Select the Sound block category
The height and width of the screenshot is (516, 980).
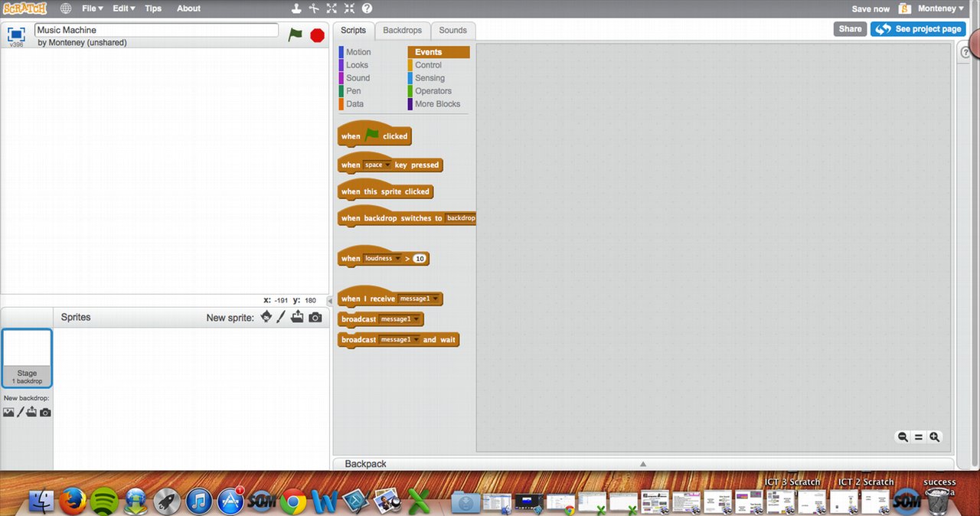tap(357, 77)
